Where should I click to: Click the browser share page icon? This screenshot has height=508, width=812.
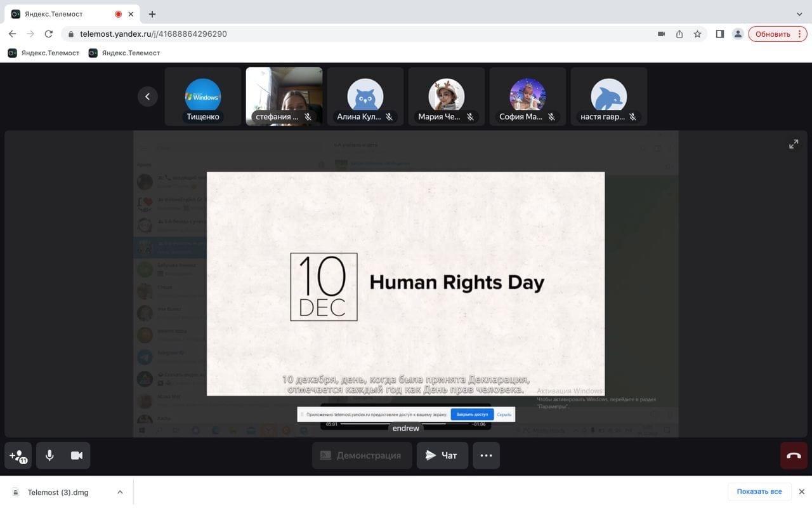pyautogui.click(x=679, y=34)
